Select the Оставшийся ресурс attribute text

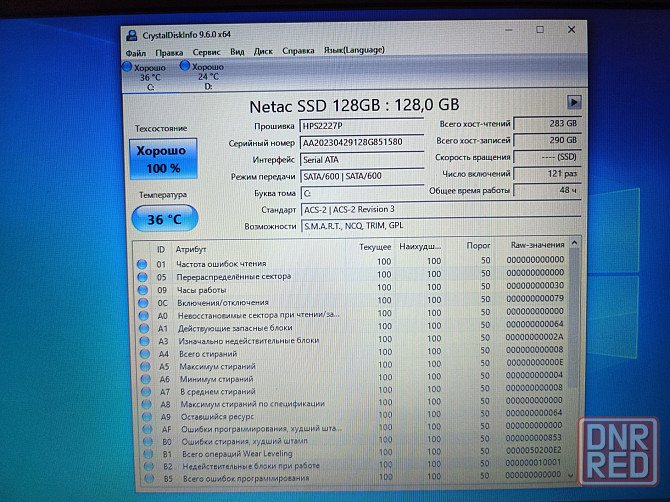[x=217, y=416]
